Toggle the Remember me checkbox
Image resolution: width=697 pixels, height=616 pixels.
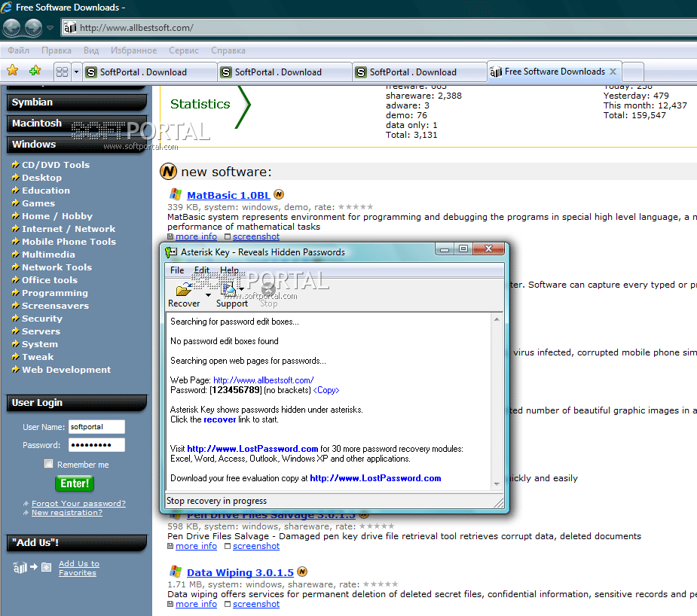pyautogui.click(x=48, y=464)
